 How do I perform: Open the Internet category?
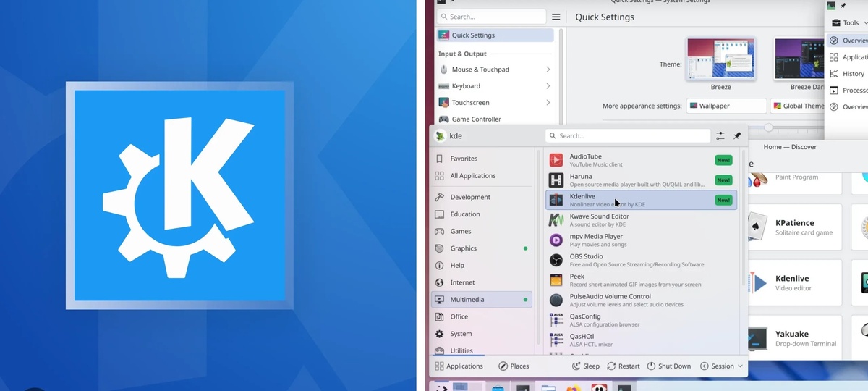coord(482,282)
